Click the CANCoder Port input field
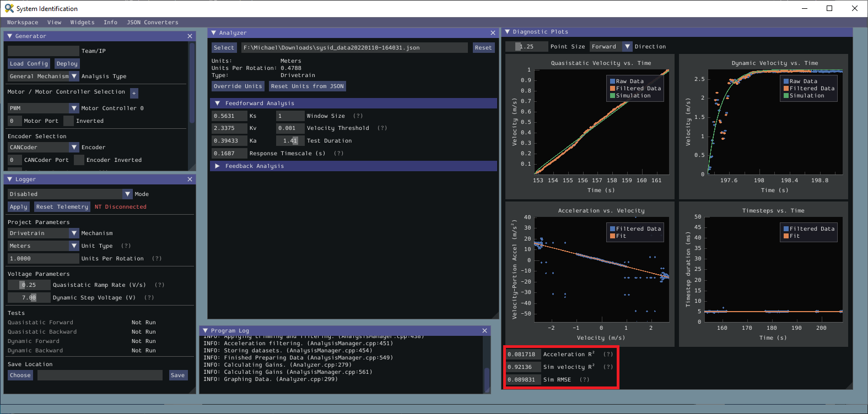This screenshot has width=868, height=414. [x=15, y=160]
